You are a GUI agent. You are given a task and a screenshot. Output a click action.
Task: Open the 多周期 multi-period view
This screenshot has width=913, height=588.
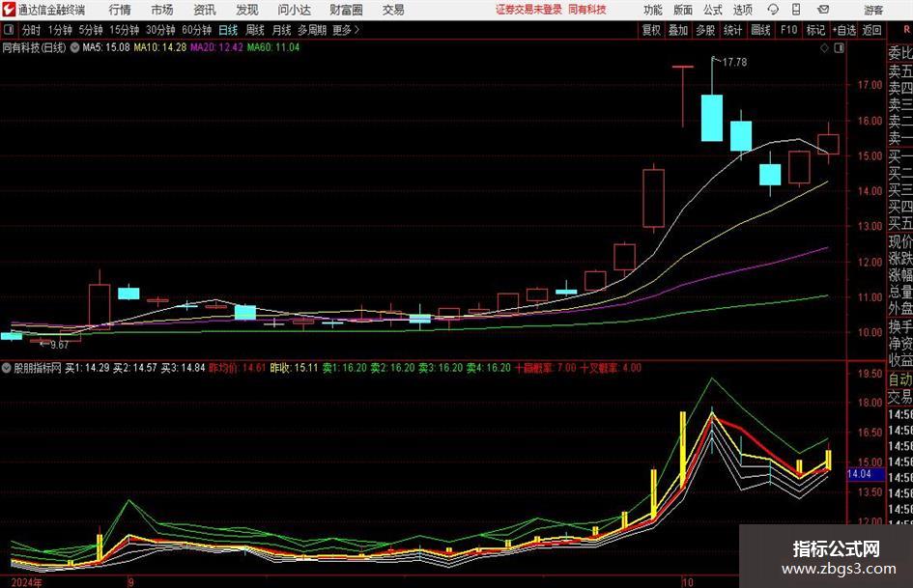pos(311,30)
